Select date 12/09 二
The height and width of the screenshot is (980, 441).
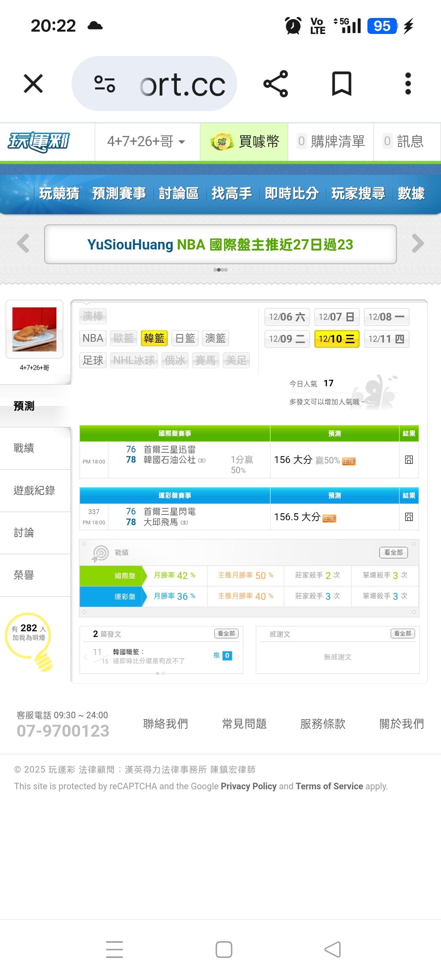[x=287, y=339]
